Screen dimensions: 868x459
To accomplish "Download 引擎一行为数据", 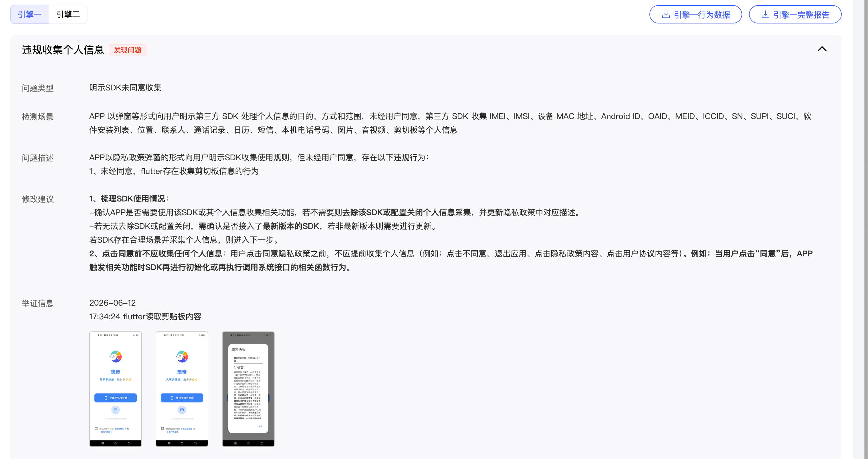I will (x=695, y=15).
